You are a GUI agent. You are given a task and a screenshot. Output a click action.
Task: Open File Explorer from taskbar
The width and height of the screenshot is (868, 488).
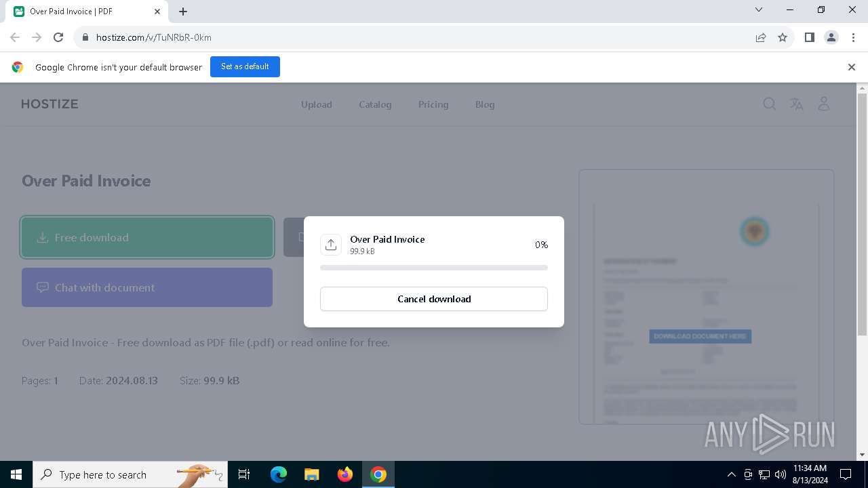(311, 474)
